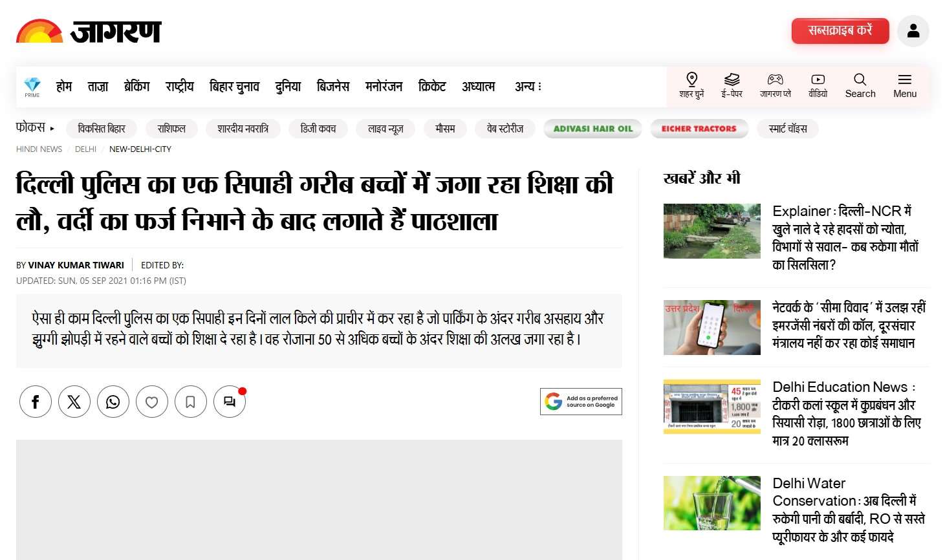Share the article on Facebook

coord(36,402)
